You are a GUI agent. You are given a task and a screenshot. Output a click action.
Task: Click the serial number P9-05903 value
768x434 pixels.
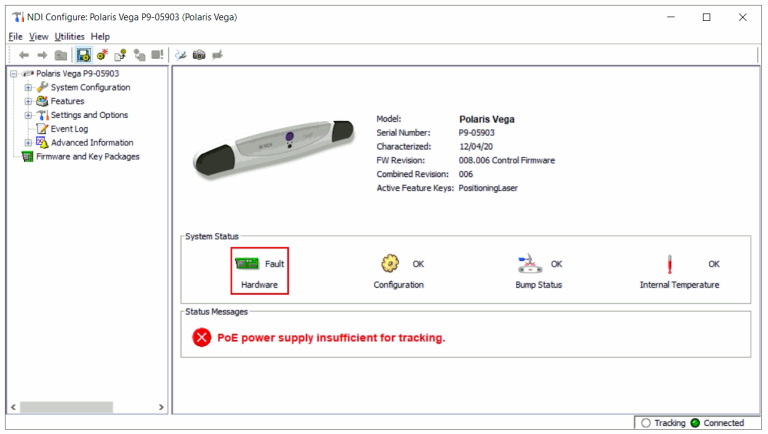coord(477,133)
